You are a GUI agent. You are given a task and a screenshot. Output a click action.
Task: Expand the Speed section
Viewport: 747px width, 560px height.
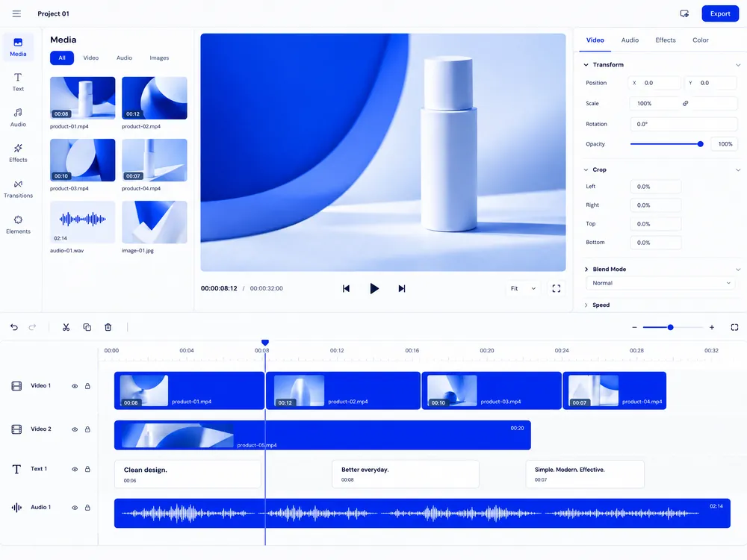[x=586, y=305]
